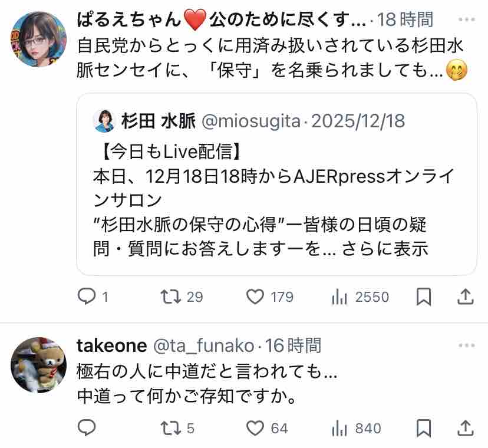Bookmark ぱるえちゃん's post

423,297
